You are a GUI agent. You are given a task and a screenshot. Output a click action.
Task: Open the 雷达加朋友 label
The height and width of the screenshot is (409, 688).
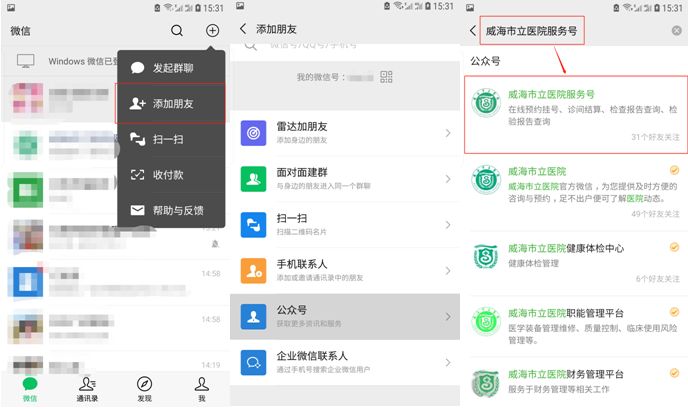(x=301, y=127)
